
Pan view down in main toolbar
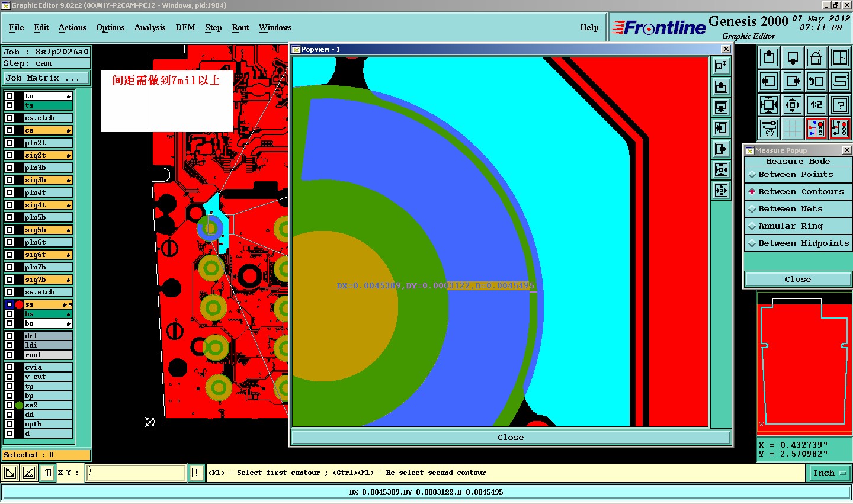[x=793, y=57]
